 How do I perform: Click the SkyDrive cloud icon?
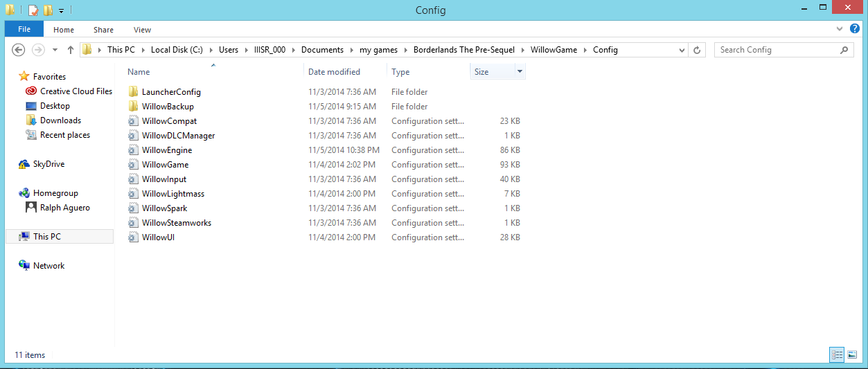(24, 164)
